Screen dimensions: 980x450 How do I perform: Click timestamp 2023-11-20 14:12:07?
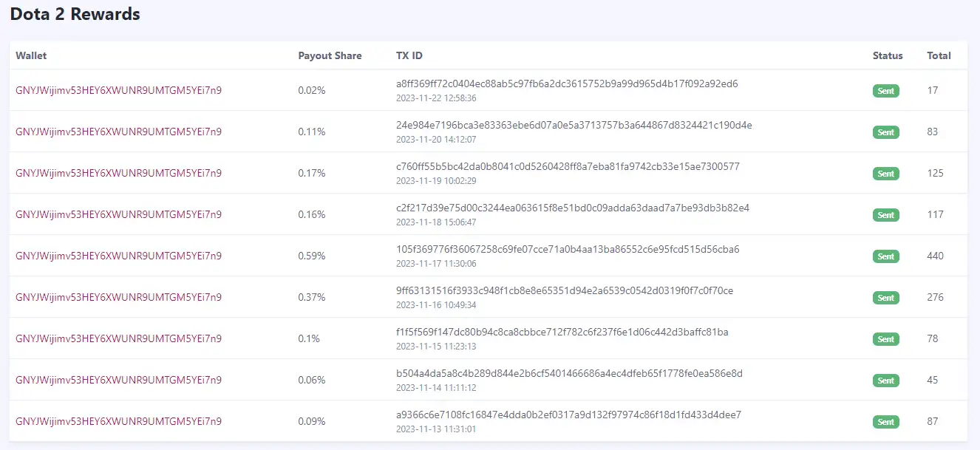[x=436, y=140]
